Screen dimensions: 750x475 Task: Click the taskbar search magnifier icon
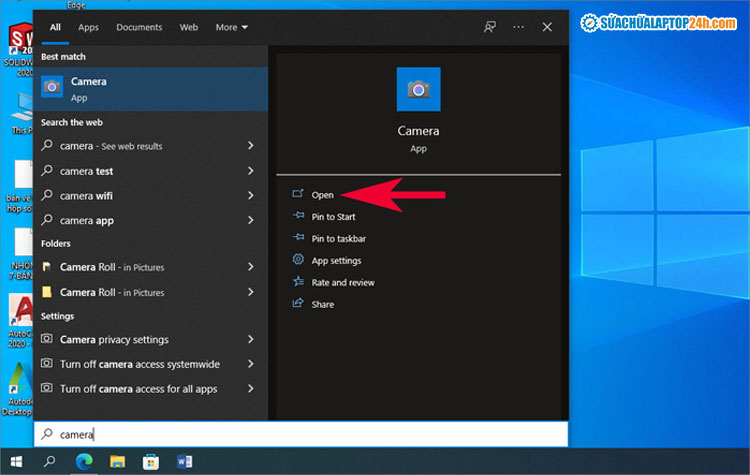pyautogui.click(x=49, y=462)
